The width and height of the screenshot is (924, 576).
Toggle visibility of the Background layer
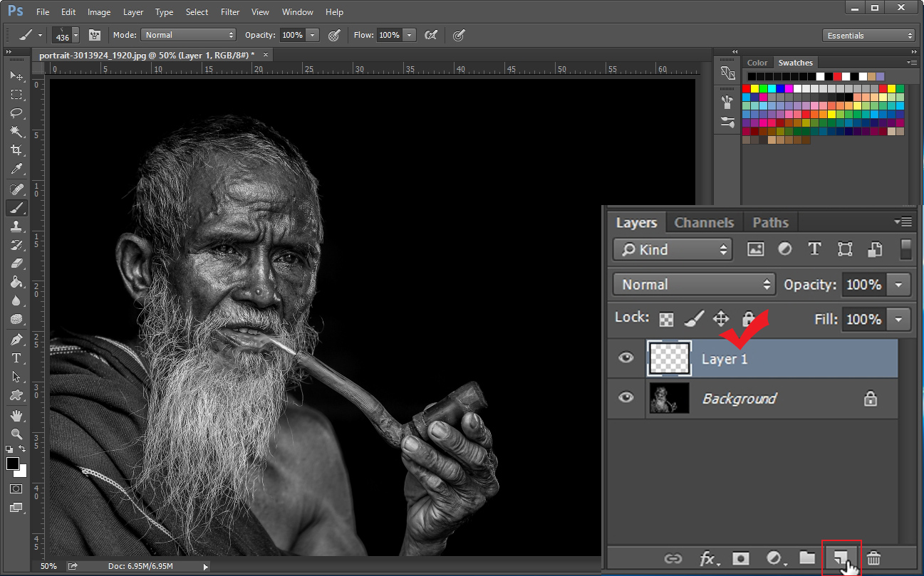click(x=626, y=397)
